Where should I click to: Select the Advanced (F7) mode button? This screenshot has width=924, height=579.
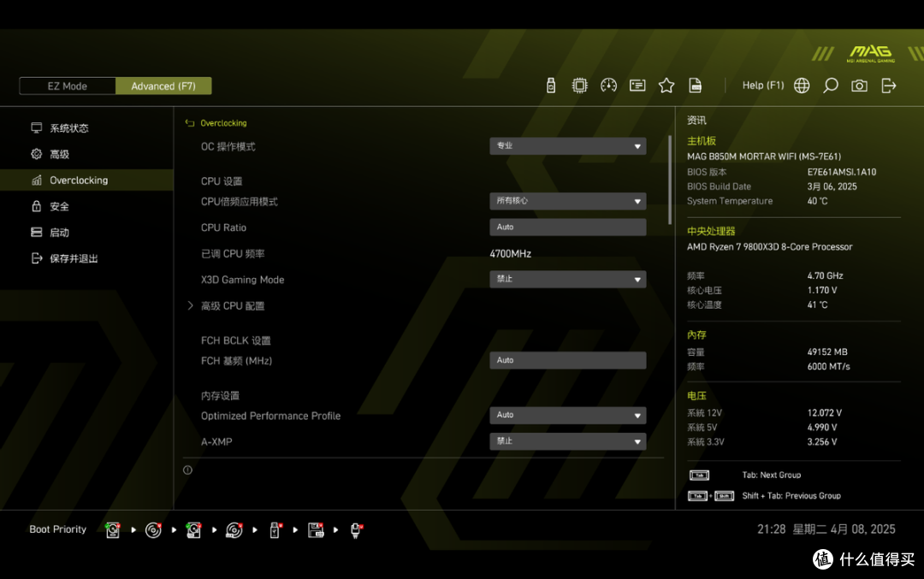click(x=163, y=86)
